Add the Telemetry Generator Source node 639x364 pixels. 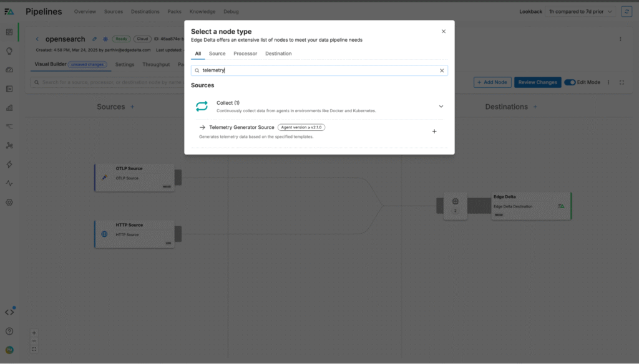coord(434,132)
